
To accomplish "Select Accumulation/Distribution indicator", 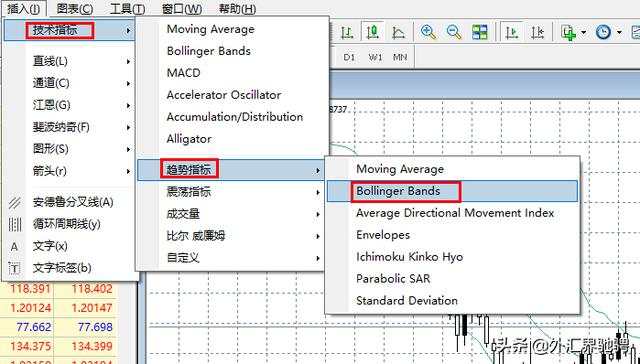I will (x=235, y=117).
